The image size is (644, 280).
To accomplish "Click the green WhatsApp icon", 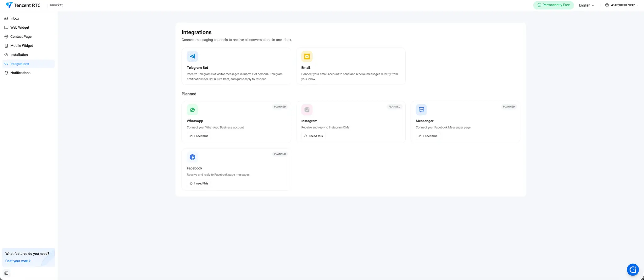I will pos(192,110).
